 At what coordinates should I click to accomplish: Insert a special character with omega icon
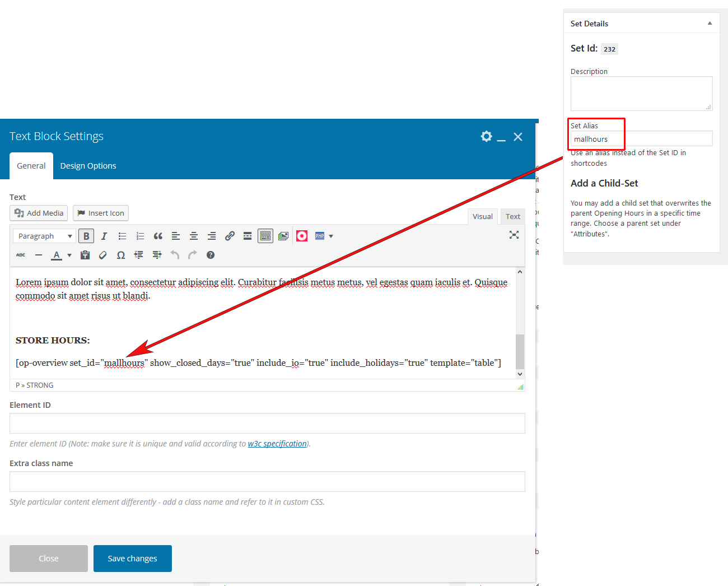(x=121, y=255)
